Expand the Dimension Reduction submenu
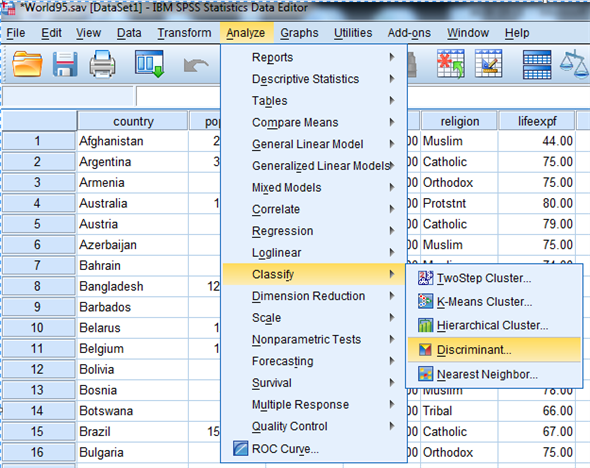 [315, 296]
